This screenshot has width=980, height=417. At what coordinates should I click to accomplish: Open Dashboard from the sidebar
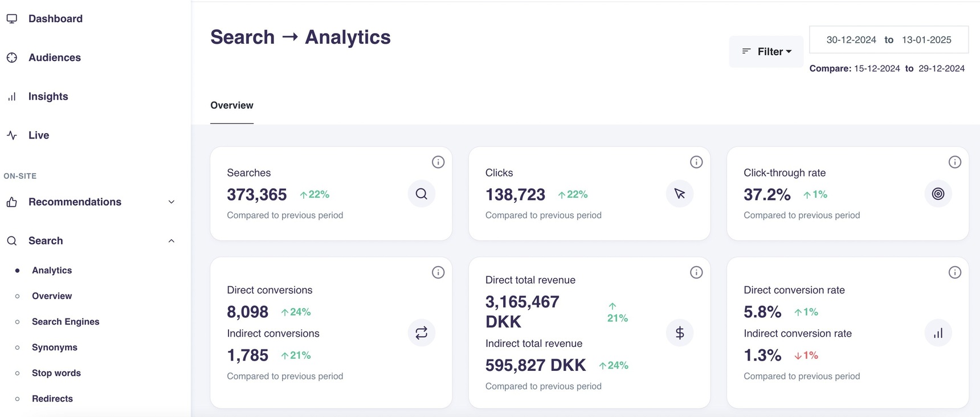(55, 19)
